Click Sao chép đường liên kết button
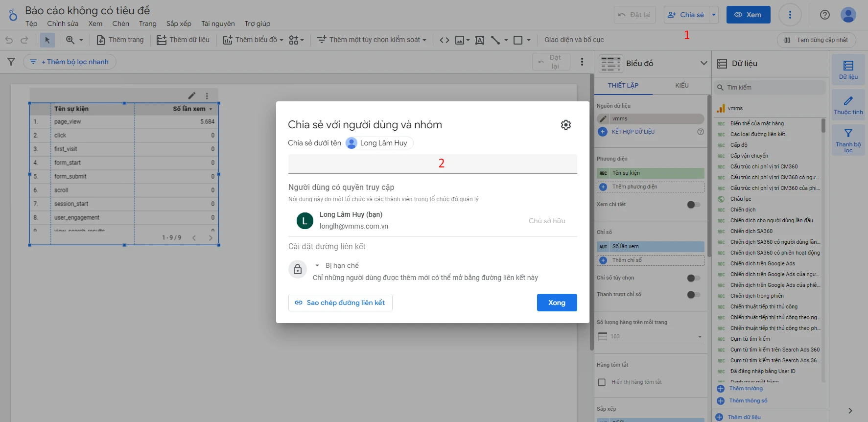Viewport: 868px width, 422px height. (x=340, y=303)
